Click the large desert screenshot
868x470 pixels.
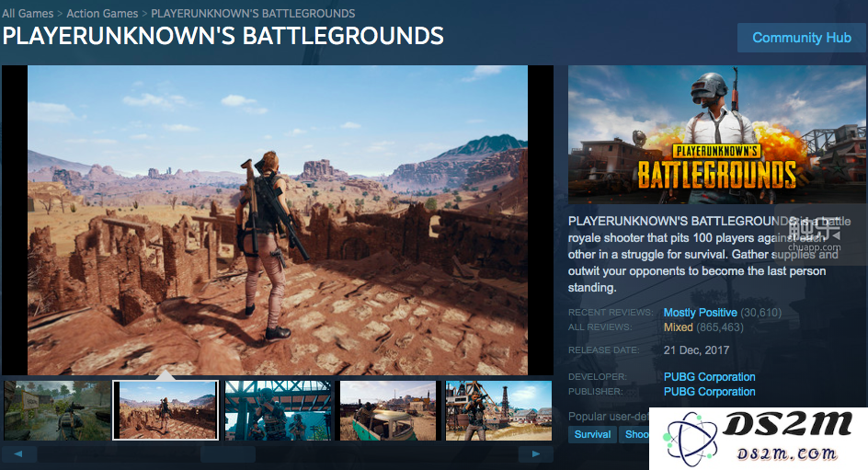278,221
